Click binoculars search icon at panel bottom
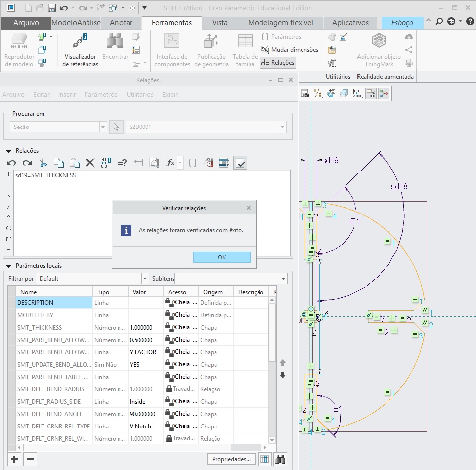The image size is (476, 470). click(x=280, y=459)
